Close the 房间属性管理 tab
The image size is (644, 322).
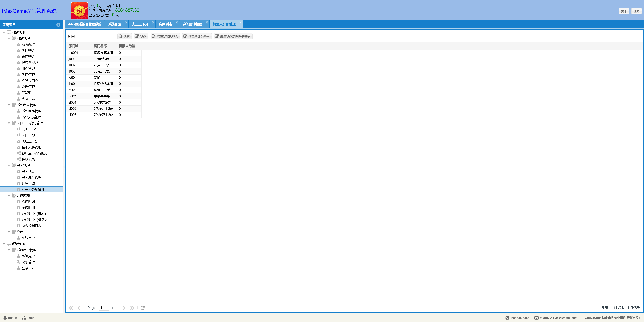click(x=207, y=22)
